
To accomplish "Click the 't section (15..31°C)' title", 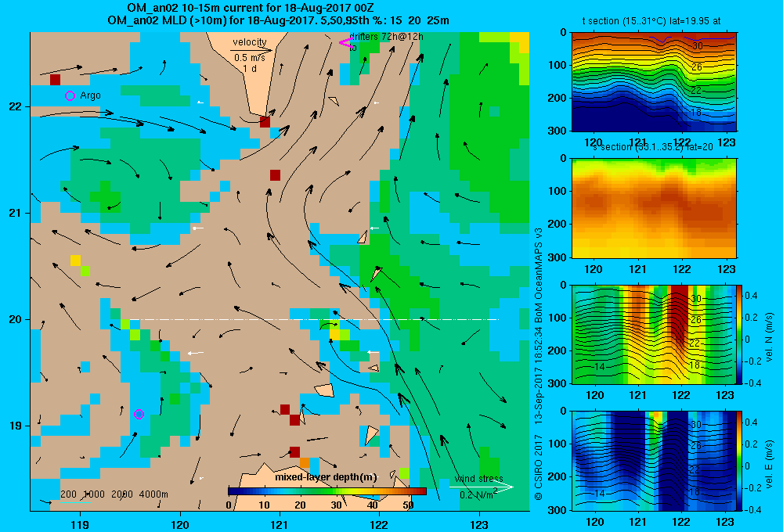I will coord(651,21).
